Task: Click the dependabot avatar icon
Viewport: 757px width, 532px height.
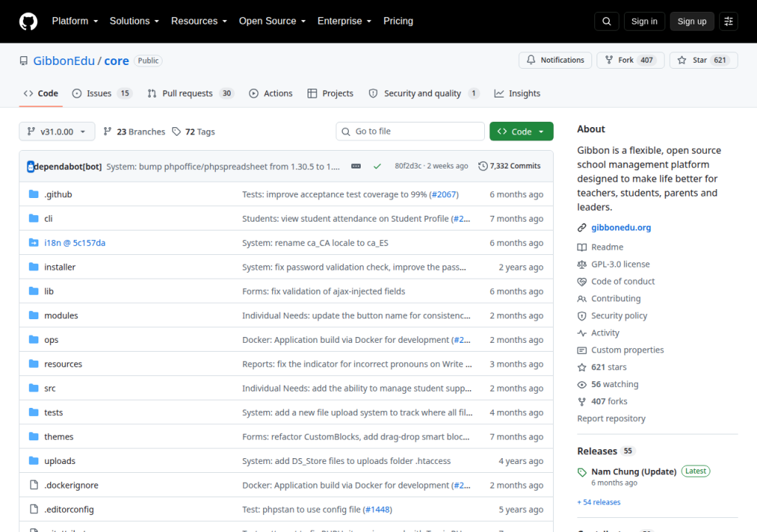Action: (30, 166)
